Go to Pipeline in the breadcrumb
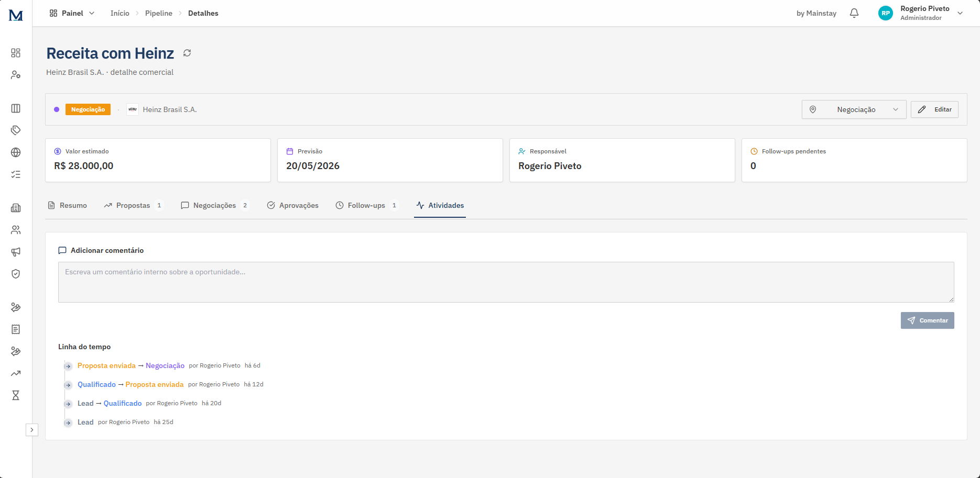This screenshot has width=980, height=478. pyautogui.click(x=159, y=13)
